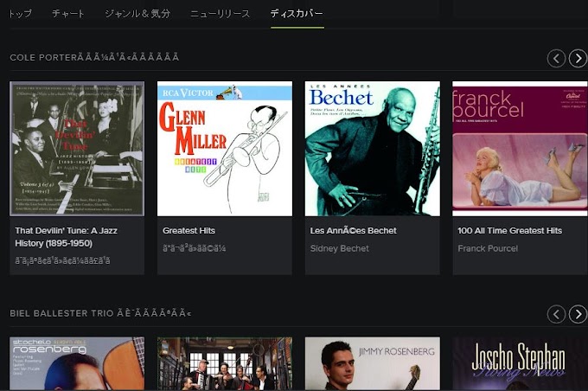Open the Joscho Stephan album cover
This screenshot has width=588, height=391.
[x=521, y=363]
